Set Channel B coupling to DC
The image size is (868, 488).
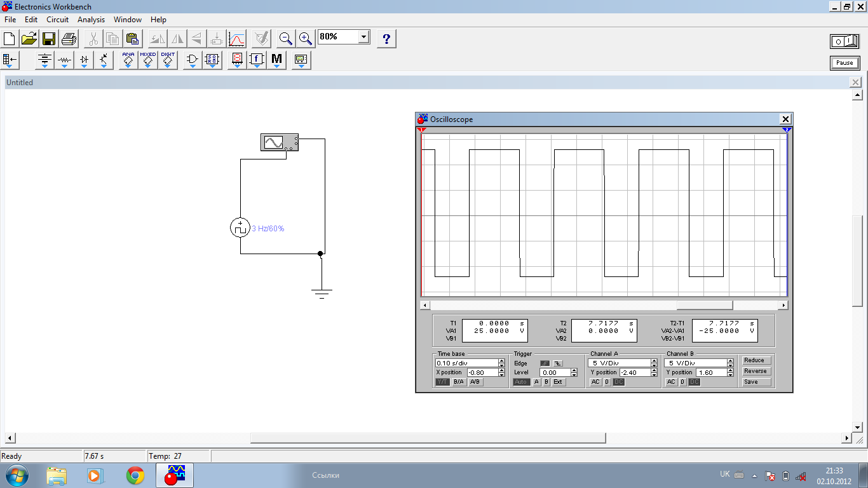tap(695, 382)
